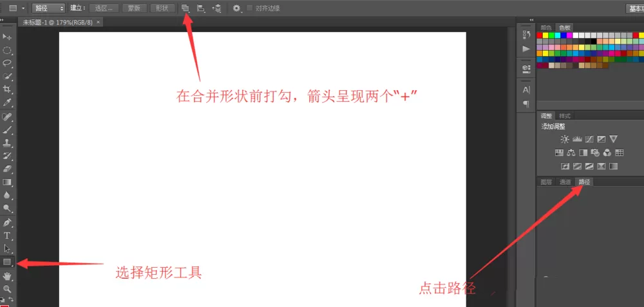The height and width of the screenshot is (307, 644).
Task: Select the Quick Selection tool
Action: pyautogui.click(x=7, y=77)
